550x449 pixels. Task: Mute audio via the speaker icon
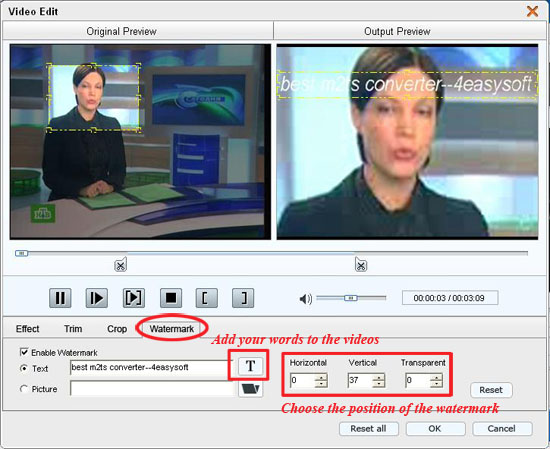pos(306,299)
